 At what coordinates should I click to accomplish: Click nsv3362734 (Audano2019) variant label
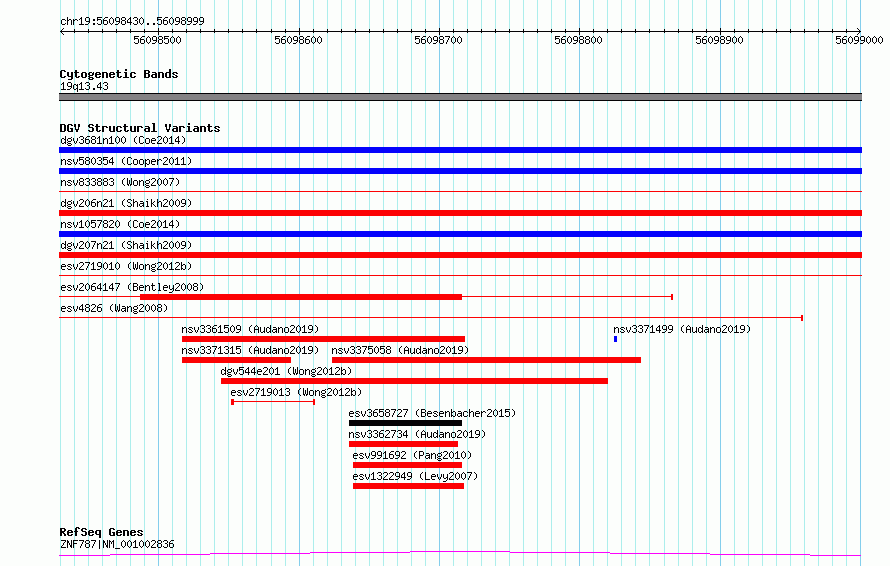click(417, 434)
